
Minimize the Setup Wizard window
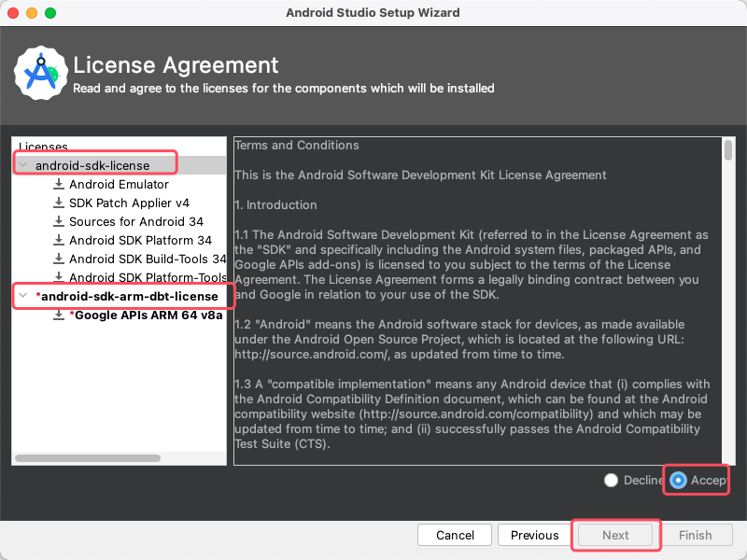coord(32,13)
